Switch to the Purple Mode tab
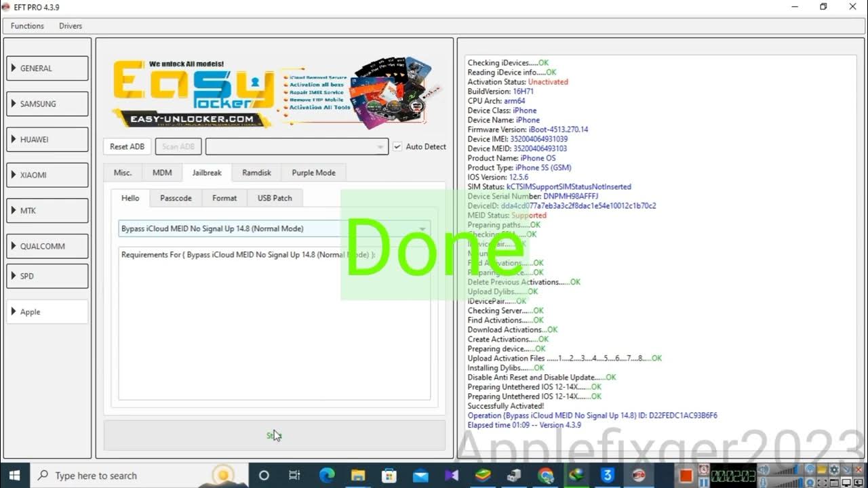The height and width of the screenshot is (488, 868). 313,173
